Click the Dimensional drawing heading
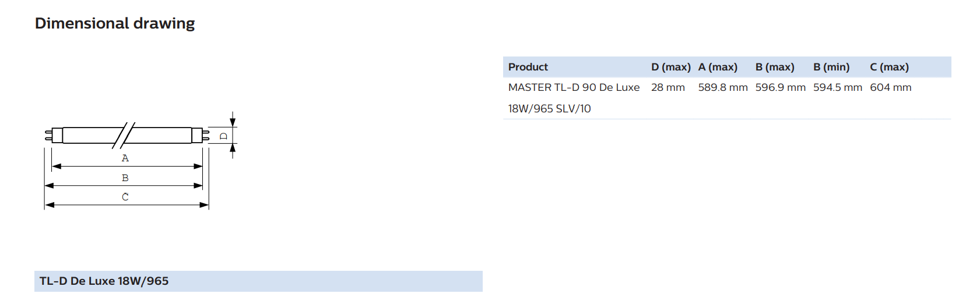This screenshot has width=980, height=304. click(115, 24)
